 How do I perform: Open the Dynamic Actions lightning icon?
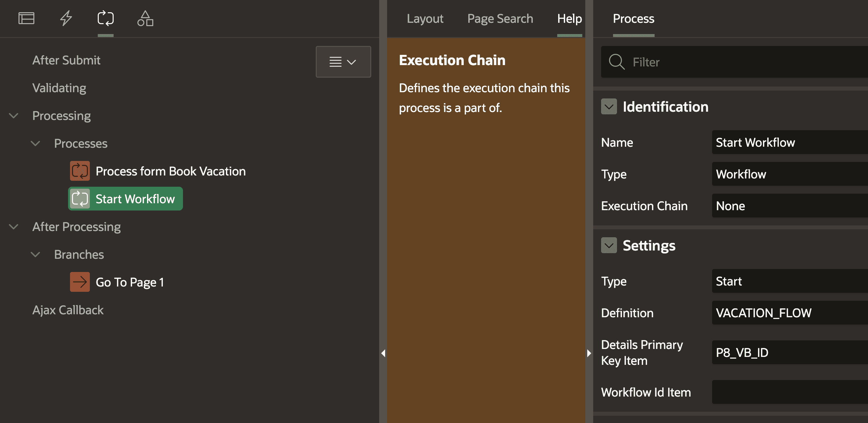tap(66, 18)
